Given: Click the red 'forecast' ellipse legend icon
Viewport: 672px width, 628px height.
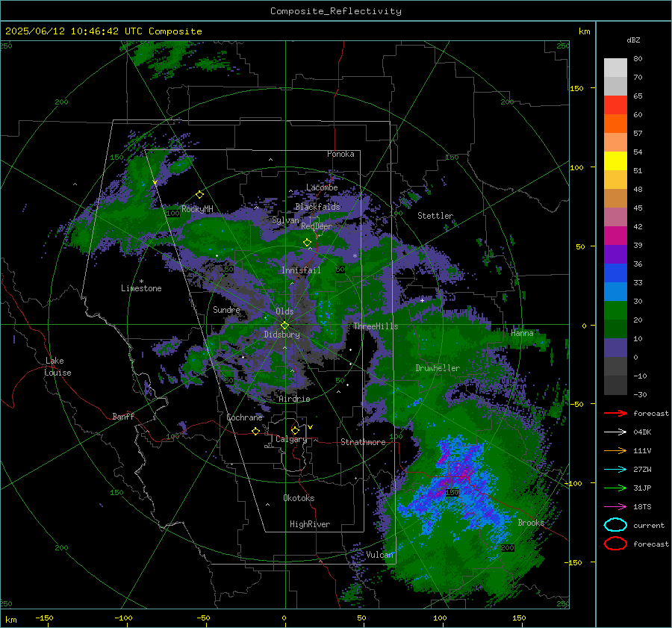Looking at the screenshot, I should coord(615,544).
